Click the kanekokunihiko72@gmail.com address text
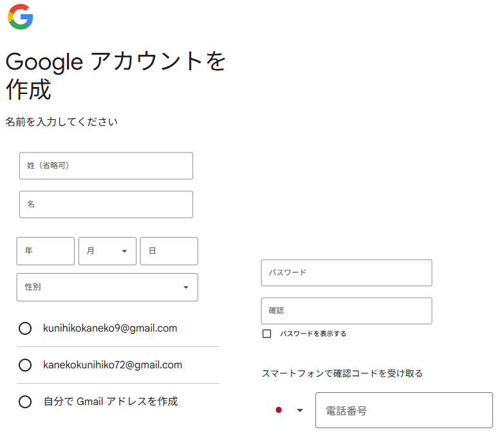The width and height of the screenshot is (504, 434). click(113, 365)
